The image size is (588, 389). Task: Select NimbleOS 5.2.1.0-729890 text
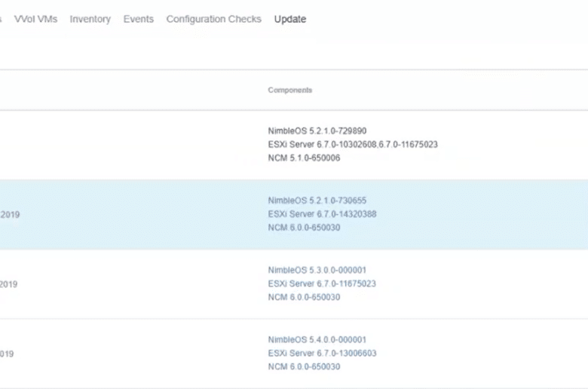[x=317, y=131]
